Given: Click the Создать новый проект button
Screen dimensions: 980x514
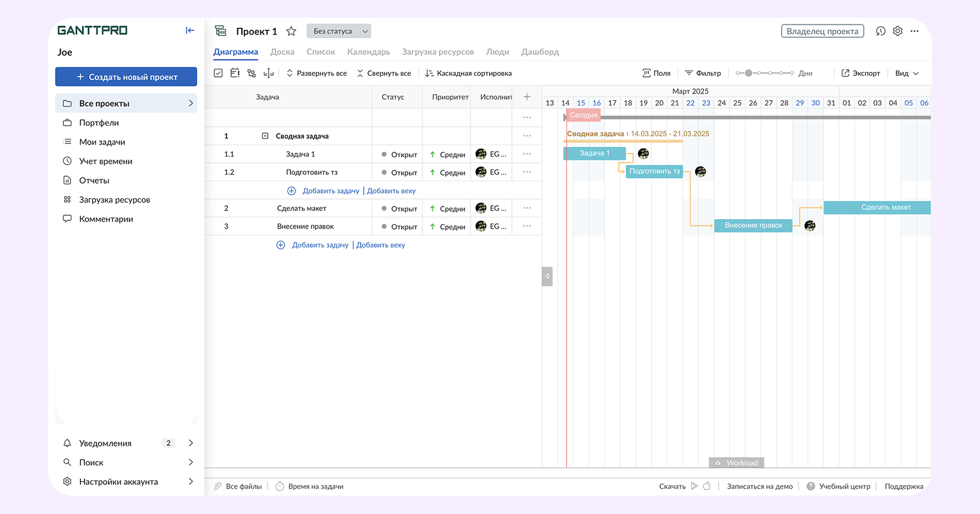Looking at the screenshot, I should pyautogui.click(x=126, y=76).
